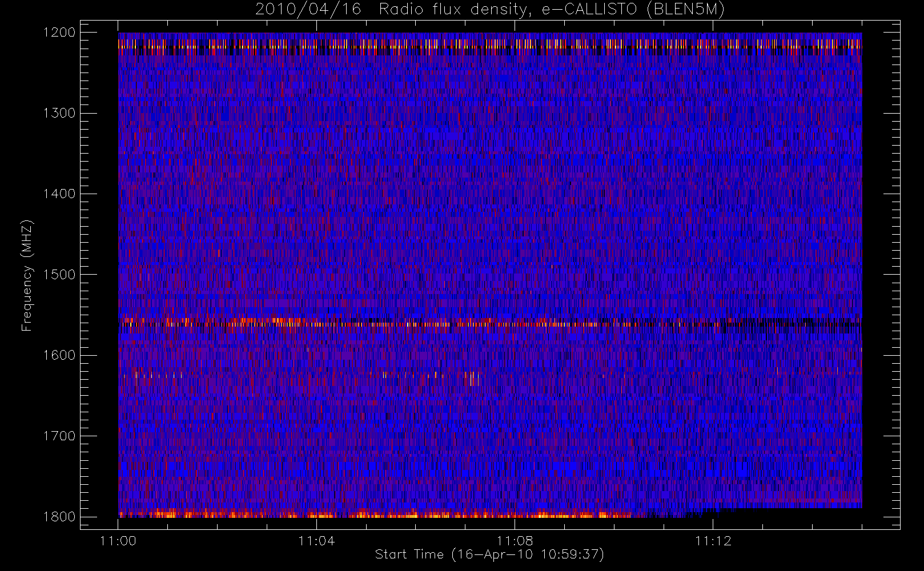Click the 1800 frequency tick label
Image resolution: width=924 pixels, height=571 pixels.
click(x=60, y=517)
